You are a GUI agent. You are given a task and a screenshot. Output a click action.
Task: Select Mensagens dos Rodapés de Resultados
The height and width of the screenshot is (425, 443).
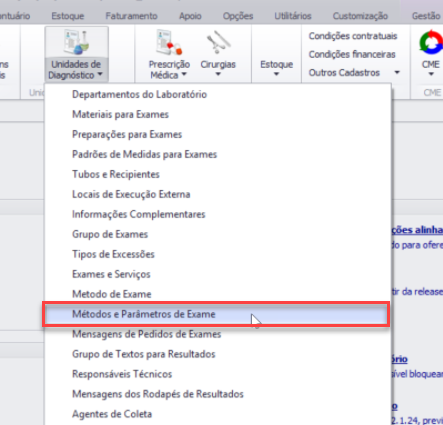pos(218,394)
